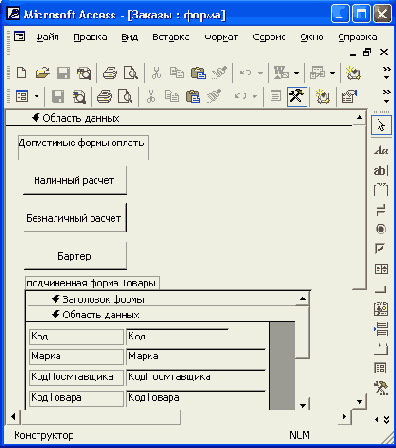Click the 'Марка' text box field in subform
The height and width of the screenshot is (448, 396).
pyautogui.click(x=196, y=356)
